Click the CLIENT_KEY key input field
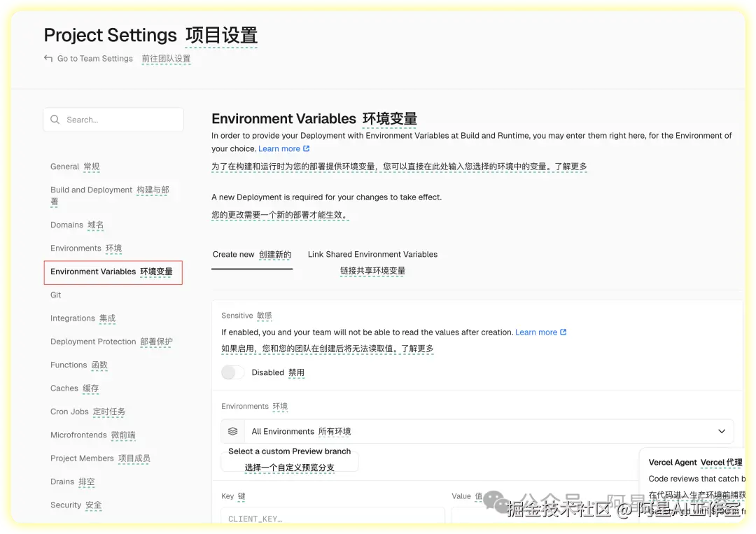Viewport: 756px width, 534px height. pos(333,519)
